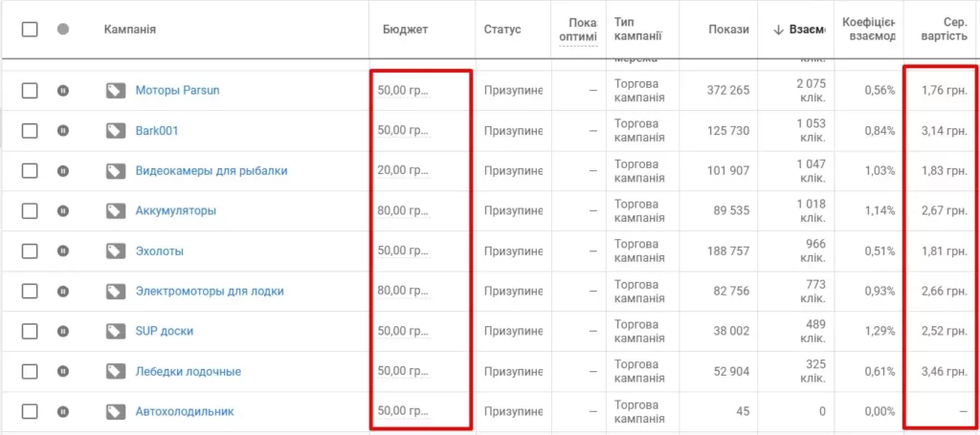980x435 pixels.
Task: Click impressions value 372 265
Action: pos(728,91)
